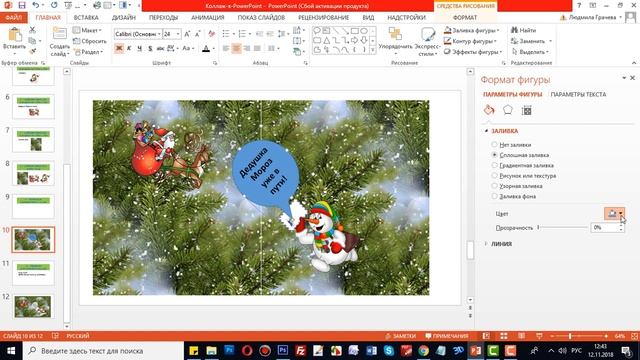This screenshot has width=640, height=360.
Task: Increase font size with the larger A
Action: [187, 34]
